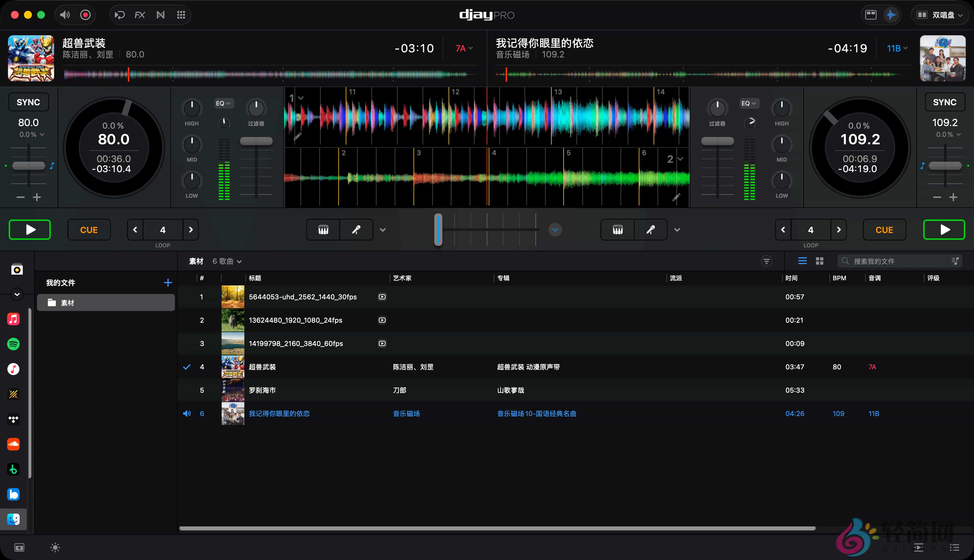This screenshot has height=560, width=974.
Task: Switch library to list view
Action: [802, 261]
